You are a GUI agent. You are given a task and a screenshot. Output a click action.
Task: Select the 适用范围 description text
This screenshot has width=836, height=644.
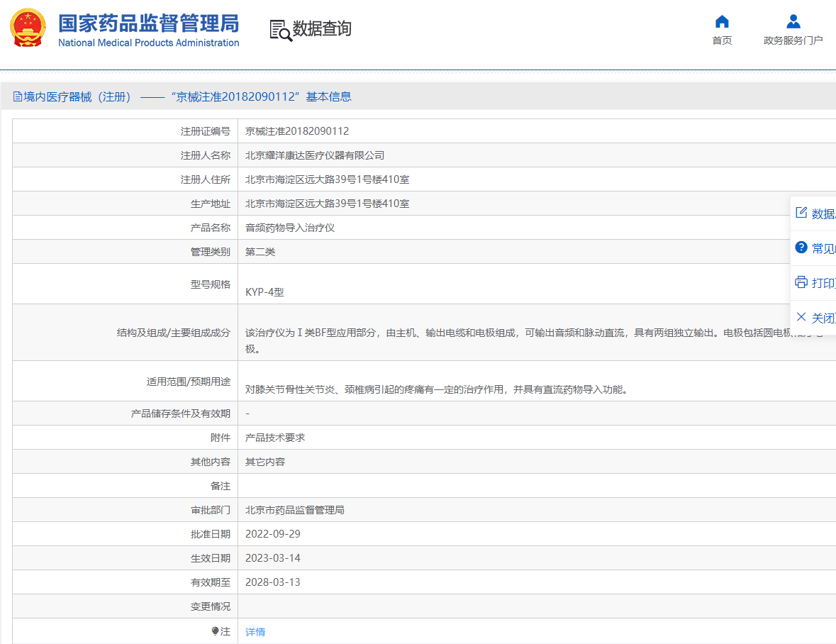(x=437, y=389)
